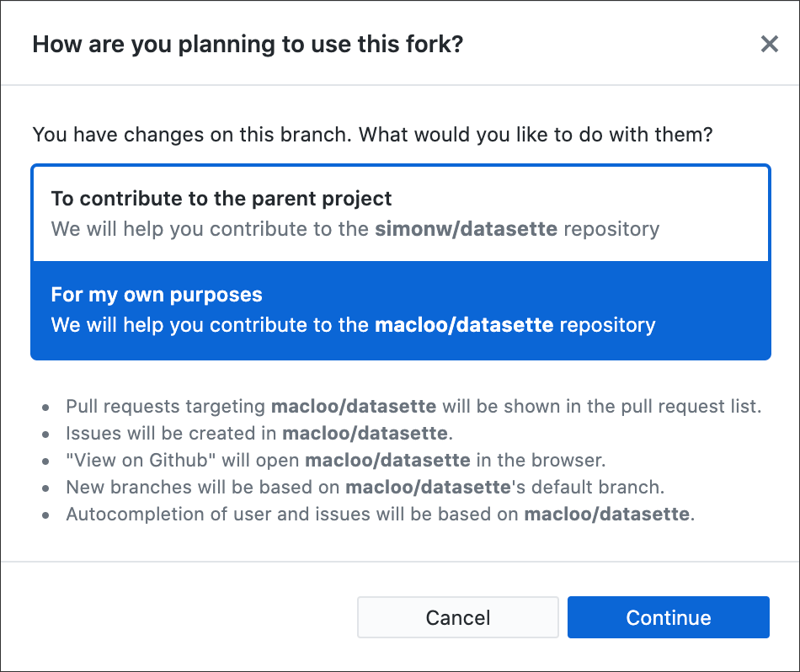The image size is (800, 672).
Task: Choose the "For my own purposes" option
Action: tap(157, 295)
